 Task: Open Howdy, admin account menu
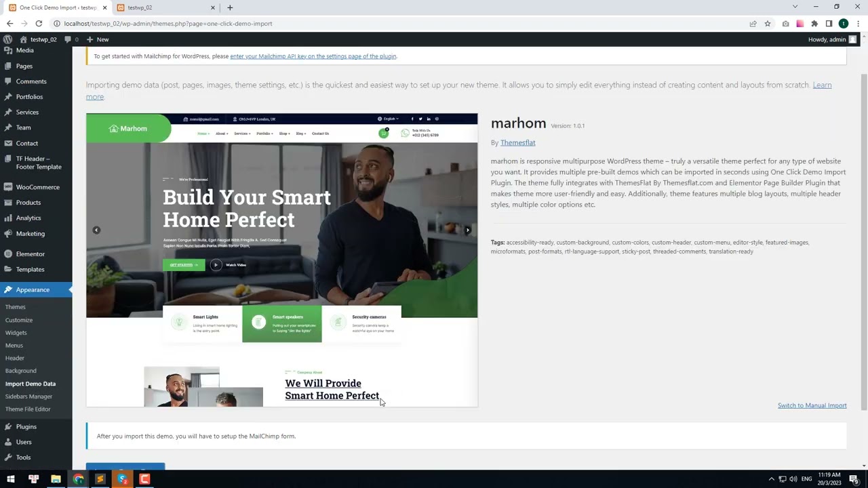832,39
